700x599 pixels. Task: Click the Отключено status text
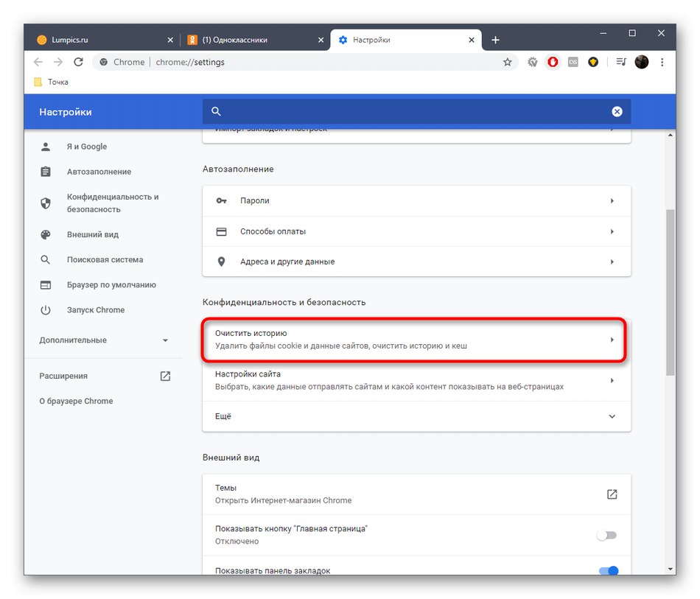[237, 541]
